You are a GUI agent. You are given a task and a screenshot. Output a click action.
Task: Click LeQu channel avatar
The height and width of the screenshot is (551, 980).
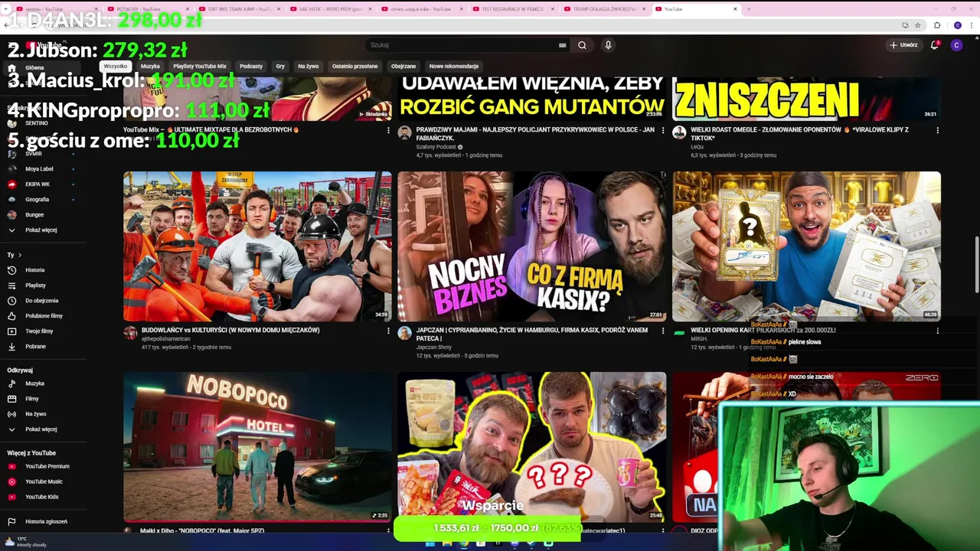(679, 132)
